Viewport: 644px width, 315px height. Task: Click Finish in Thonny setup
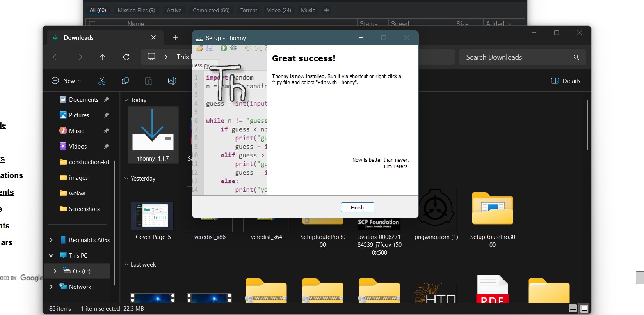(357, 207)
